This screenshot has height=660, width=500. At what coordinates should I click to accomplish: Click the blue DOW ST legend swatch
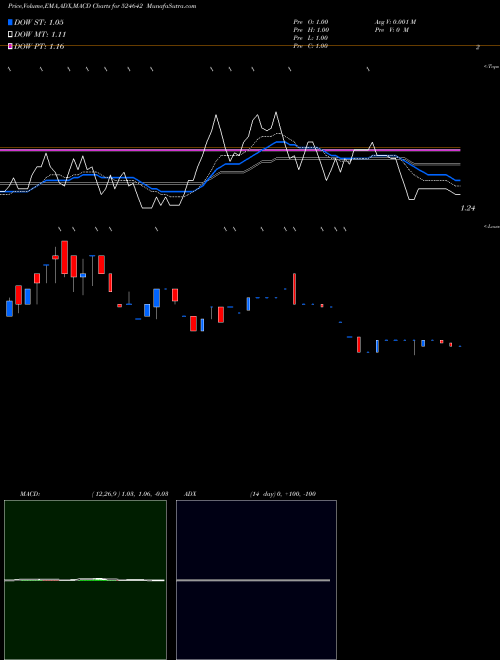pos(10,22)
